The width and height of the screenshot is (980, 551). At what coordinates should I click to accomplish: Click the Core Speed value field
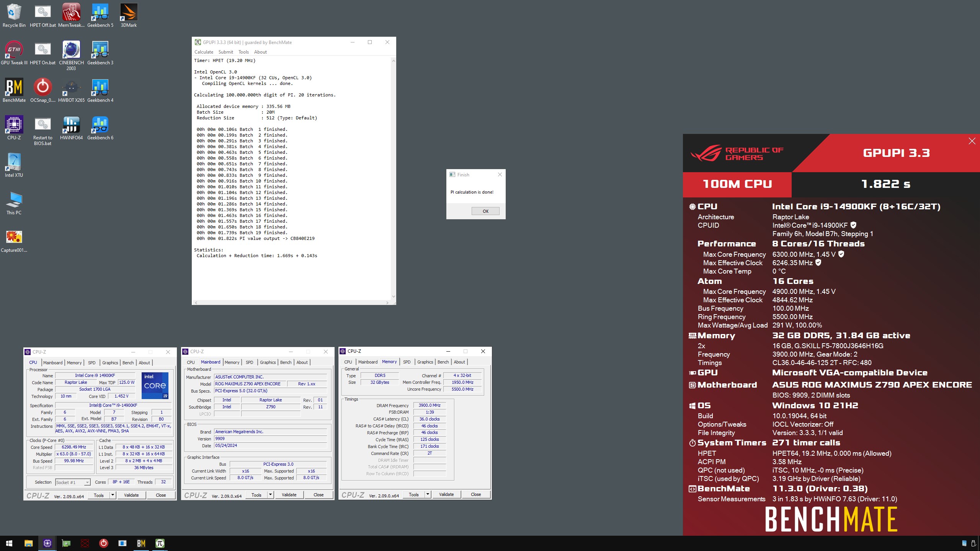click(x=74, y=447)
